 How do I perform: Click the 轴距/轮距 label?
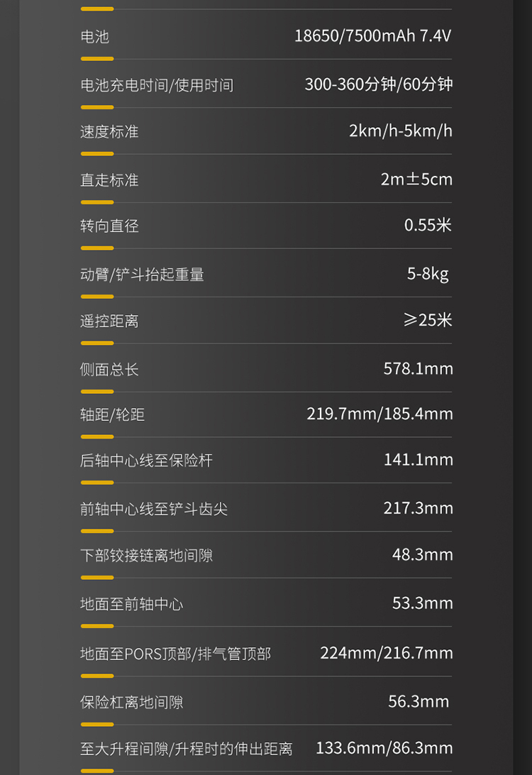112,415
